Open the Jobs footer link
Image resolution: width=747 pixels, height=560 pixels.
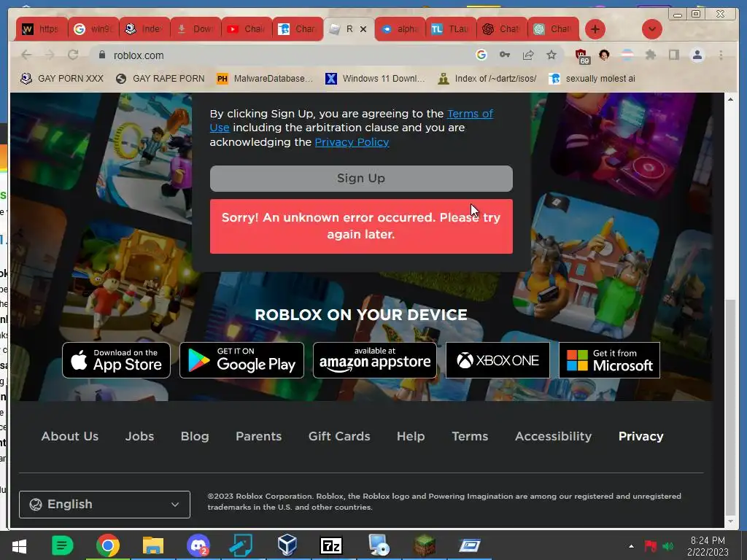coord(139,436)
